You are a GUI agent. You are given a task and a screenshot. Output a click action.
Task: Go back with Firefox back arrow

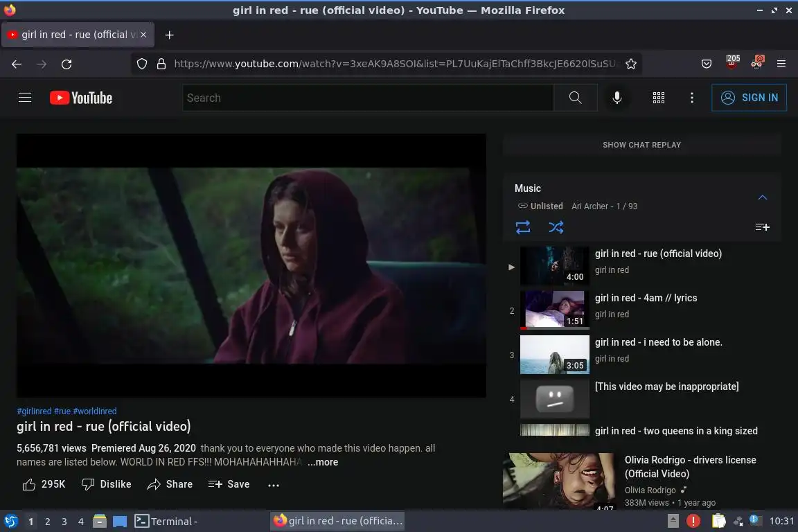(17, 64)
